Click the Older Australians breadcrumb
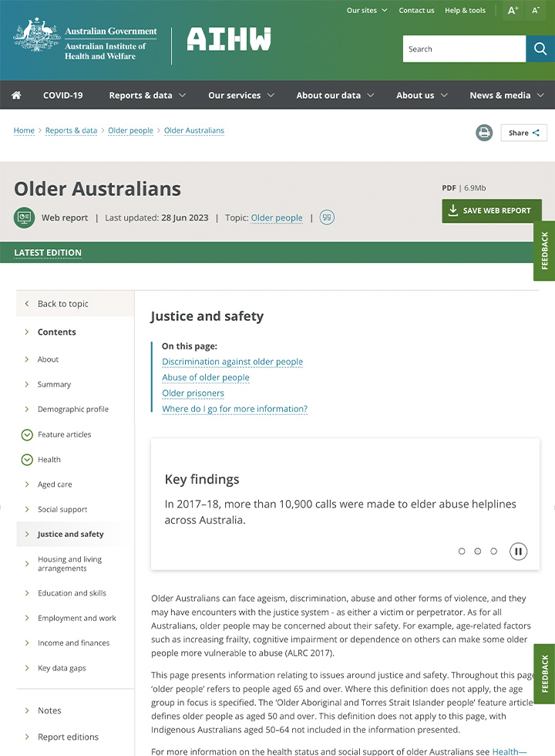This screenshot has height=756, width=555. click(x=194, y=130)
